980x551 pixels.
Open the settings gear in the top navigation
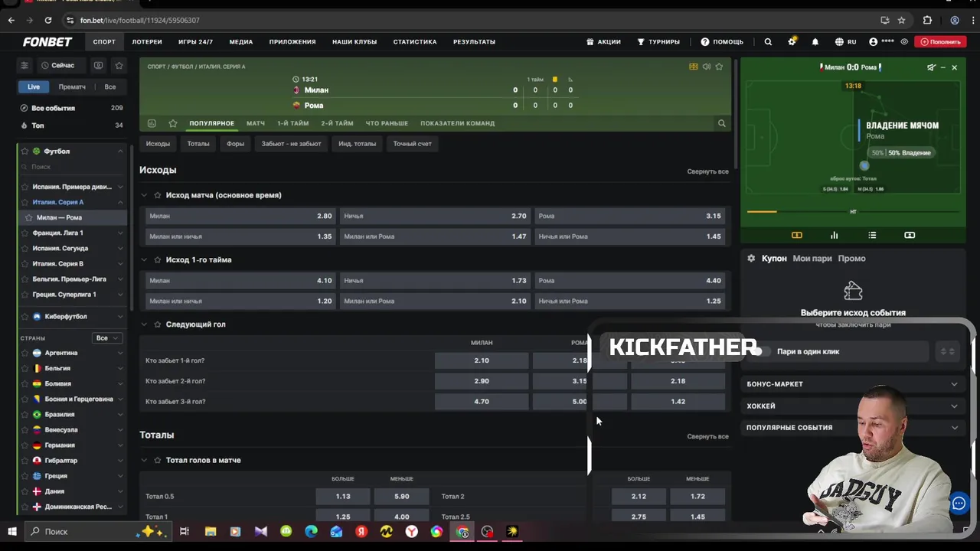(792, 42)
